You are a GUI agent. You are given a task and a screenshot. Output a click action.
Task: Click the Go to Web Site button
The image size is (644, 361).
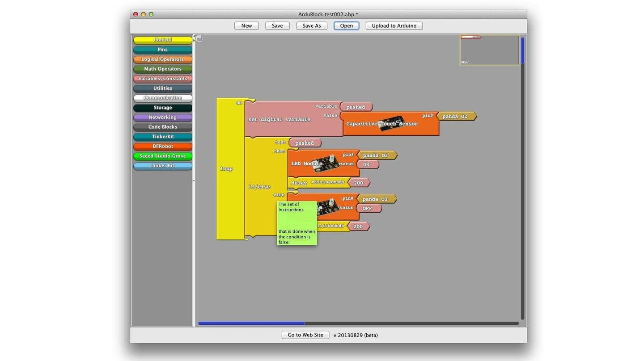305,335
